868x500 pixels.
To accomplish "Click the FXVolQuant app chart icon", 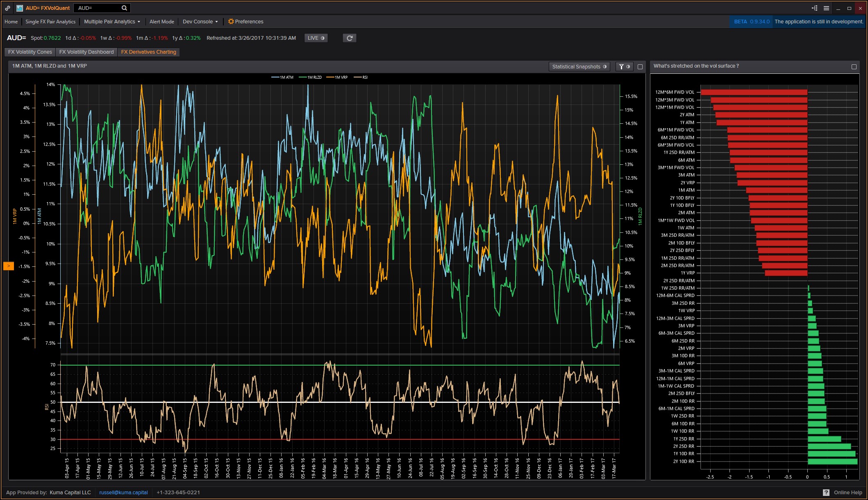I will tap(19, 8).
